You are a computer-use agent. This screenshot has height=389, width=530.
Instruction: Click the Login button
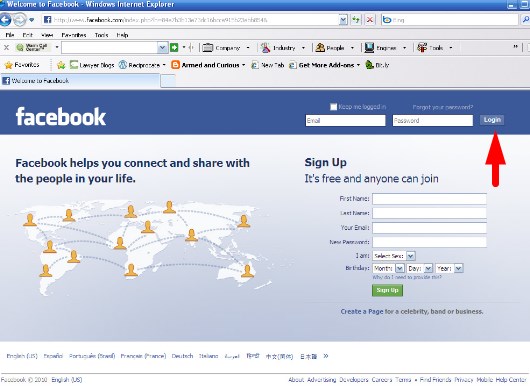click(492, 120)
